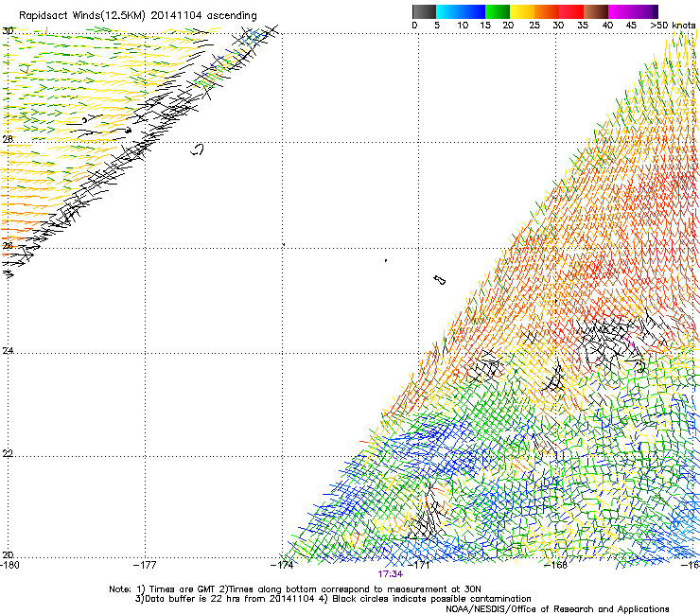Click the latitude label '30' on left axis
Screen dimensions: 700x615
8,31
